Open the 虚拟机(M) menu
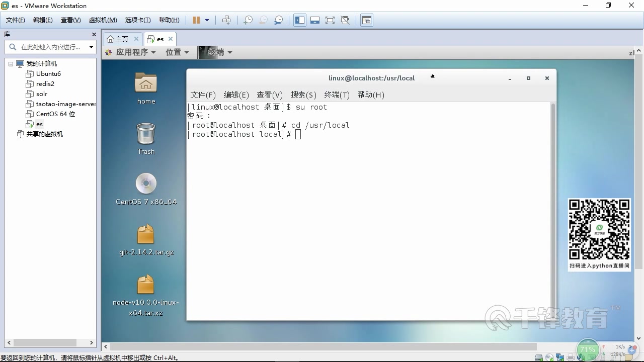 coord(103,20)
